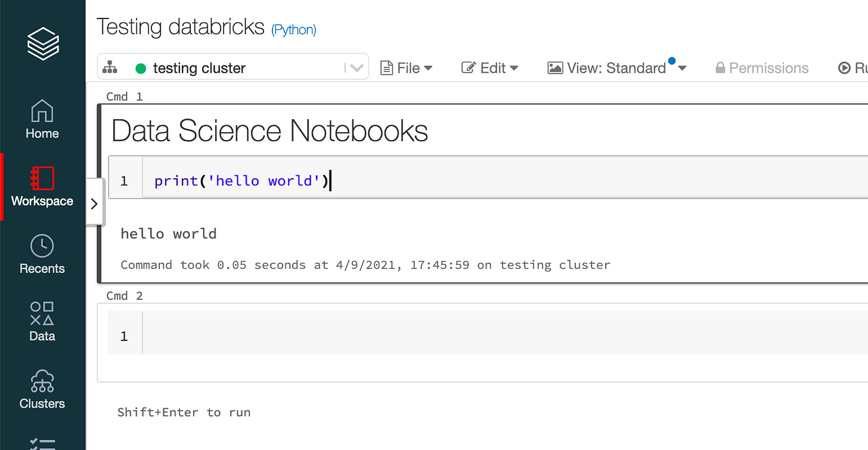Click the Python language link

[293, 29]
